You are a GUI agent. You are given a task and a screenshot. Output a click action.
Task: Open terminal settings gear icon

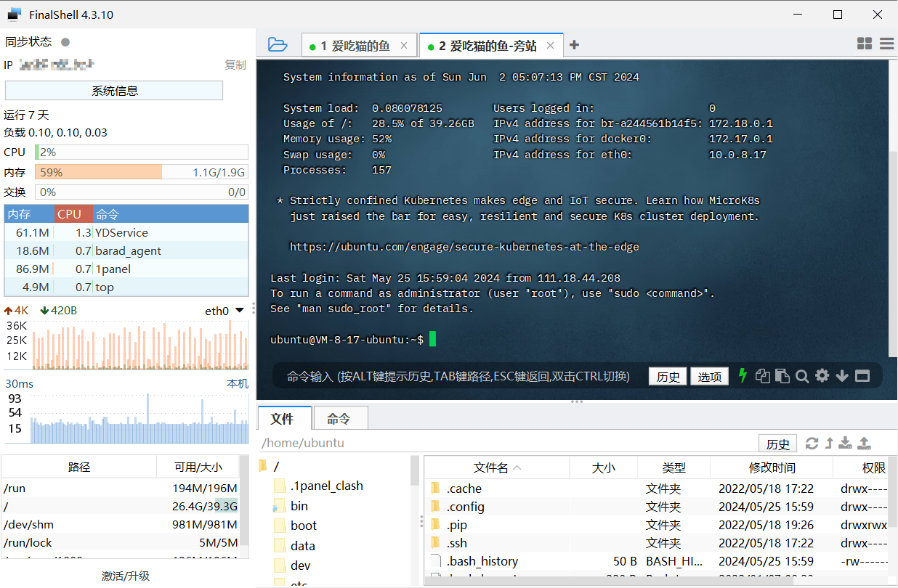(x=822, y=376)
